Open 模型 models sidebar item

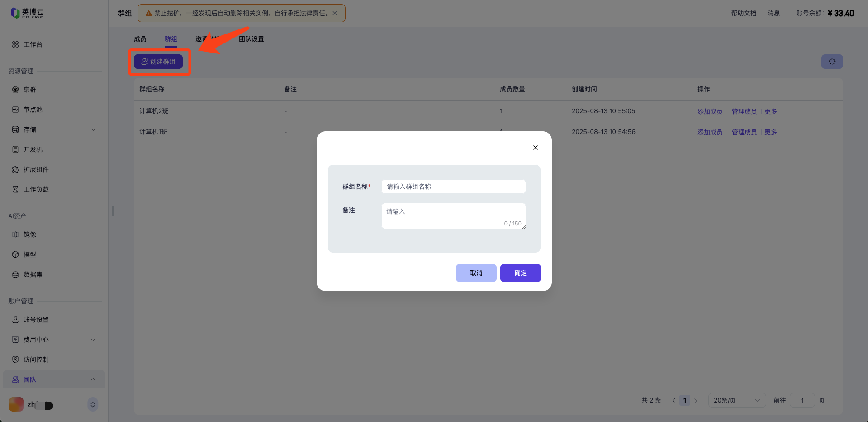[29, 254]
